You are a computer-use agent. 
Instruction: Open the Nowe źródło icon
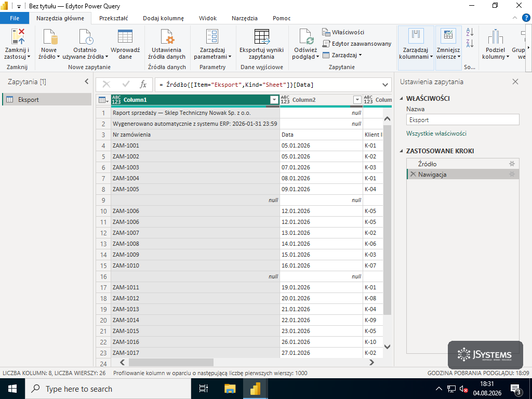(49, 36)
